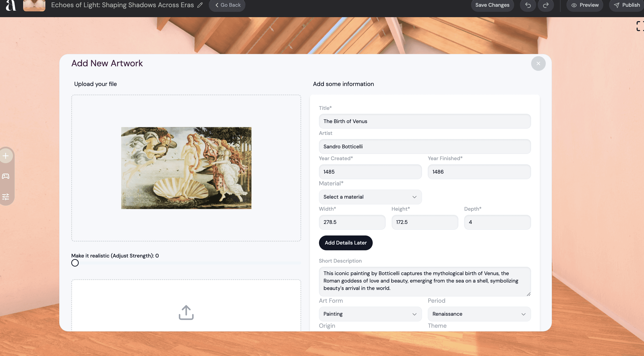Click the upload icon in second dropzone
Screen dimensions: 644x356
click(x=186, y=312)
